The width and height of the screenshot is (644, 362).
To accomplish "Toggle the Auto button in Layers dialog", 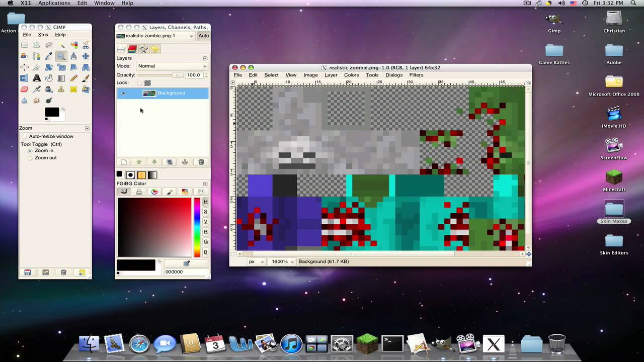I will point(203,36).
